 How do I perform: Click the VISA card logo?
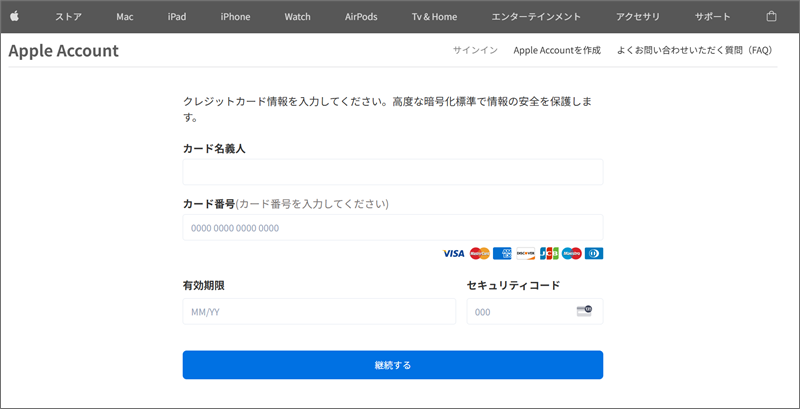click(x=454, y=253)
